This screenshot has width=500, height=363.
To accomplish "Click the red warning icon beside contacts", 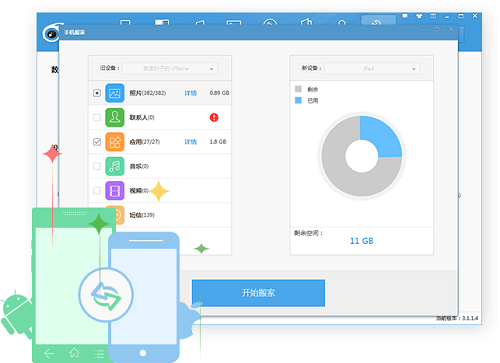I will [x=214, y=117].
